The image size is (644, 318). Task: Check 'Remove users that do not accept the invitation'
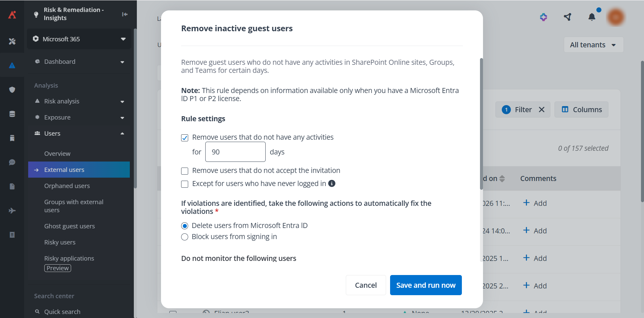pyautogui.click(x=184, y=171)
